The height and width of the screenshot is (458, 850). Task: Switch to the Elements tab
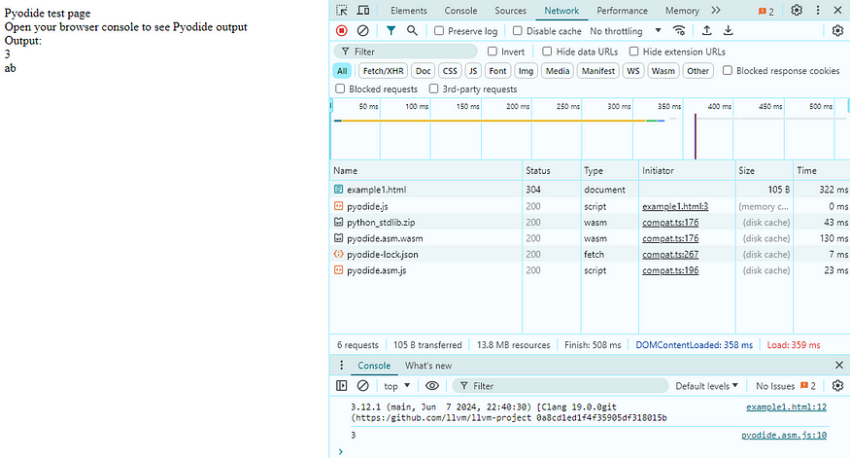(x=408, y=10)
